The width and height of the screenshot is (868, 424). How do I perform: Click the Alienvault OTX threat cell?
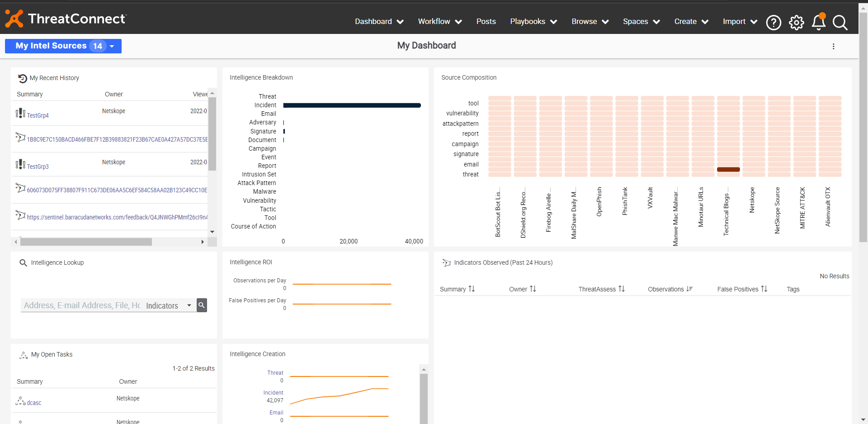pos(830,175)
